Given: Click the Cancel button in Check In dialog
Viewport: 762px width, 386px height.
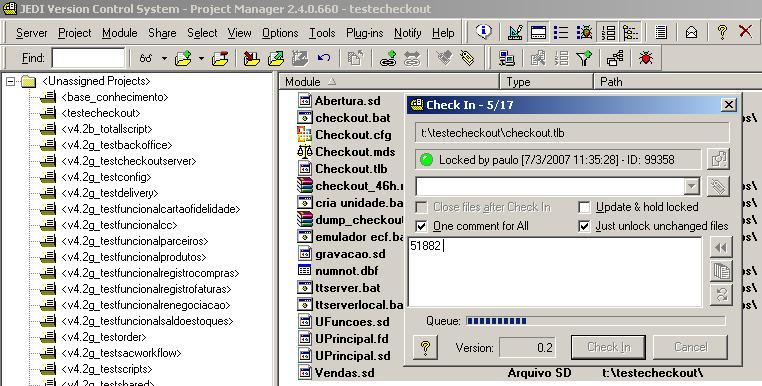Looking at the screenshot, I should (691, 347).
